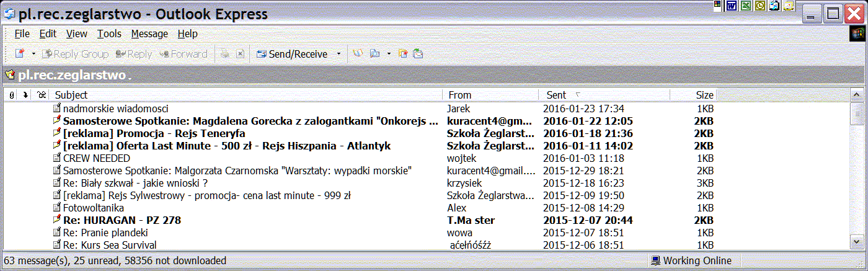Sort by the Subject column header

click(x=247, y=95)
